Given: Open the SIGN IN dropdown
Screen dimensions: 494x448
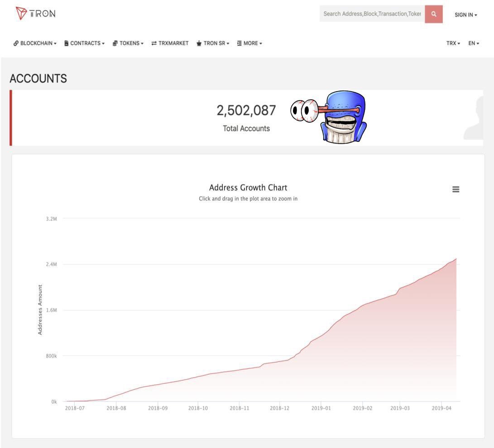Looking at the screenshot, I should click(465, 15).
